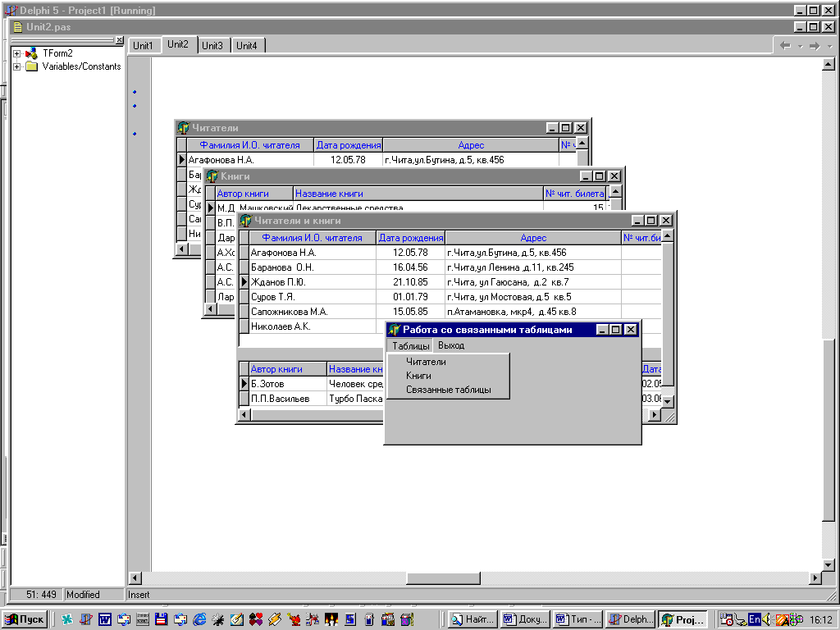Switch to the Unit4 tab
840x630 pixels.
(247, 46)
